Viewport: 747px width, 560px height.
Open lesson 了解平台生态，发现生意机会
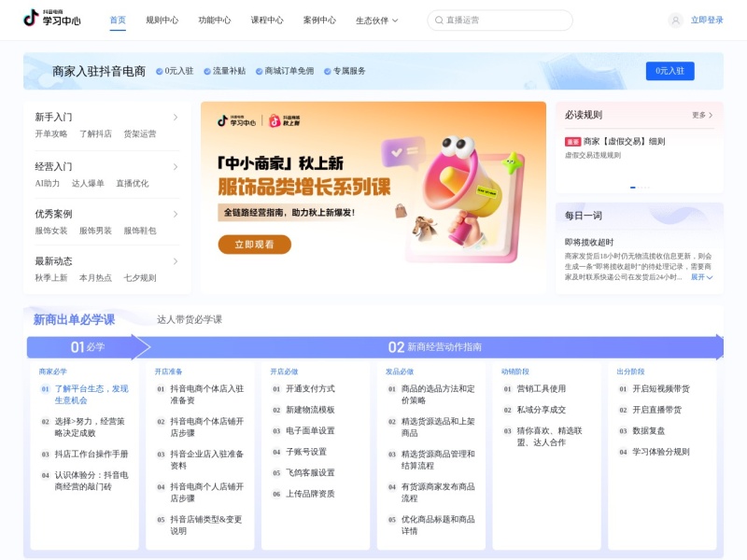pyautogui.click(x=92, y=394)
